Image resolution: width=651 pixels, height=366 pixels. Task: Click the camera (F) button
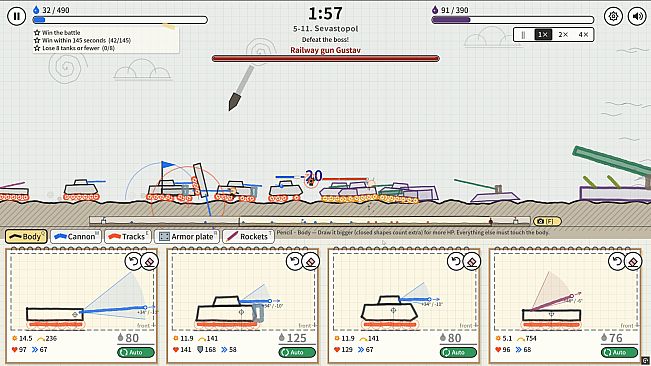click(x=547, y=221)
